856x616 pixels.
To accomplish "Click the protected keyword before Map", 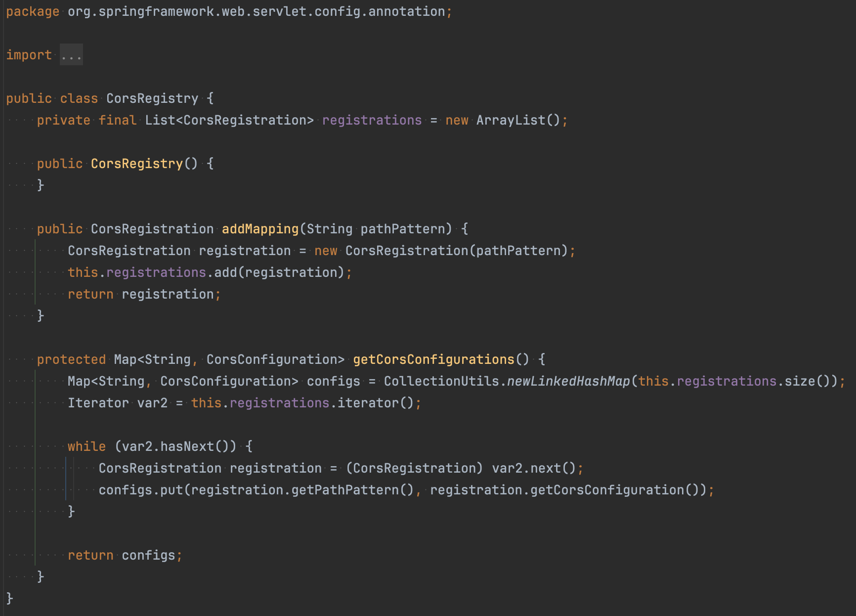I will coord(71,359).
